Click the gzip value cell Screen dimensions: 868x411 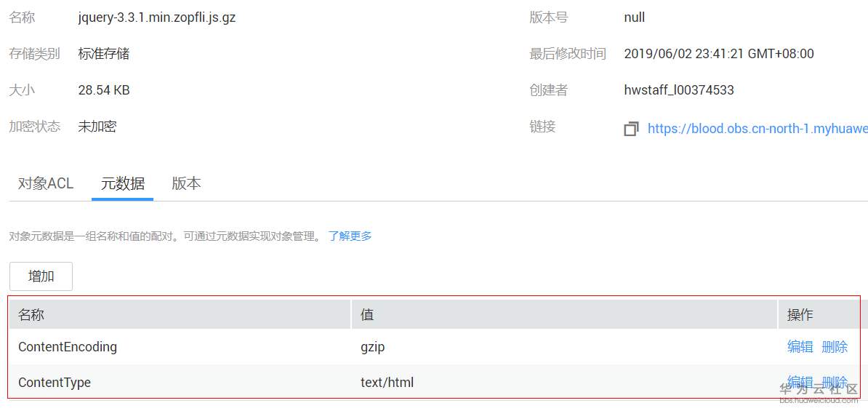coord(373,347)
